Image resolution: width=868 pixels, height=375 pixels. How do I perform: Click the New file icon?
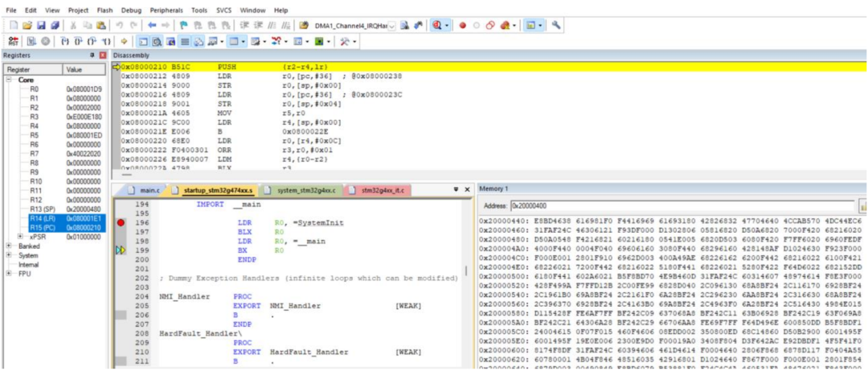tap(14, 26)
